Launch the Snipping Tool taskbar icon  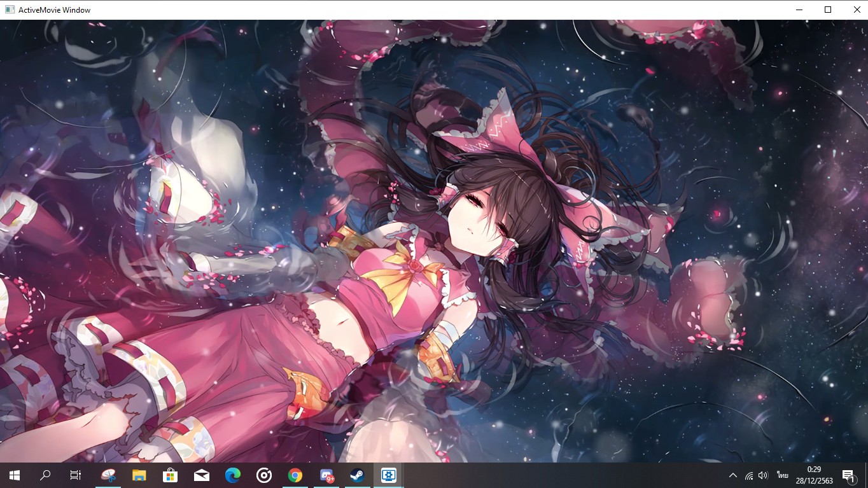pos(108,475)
